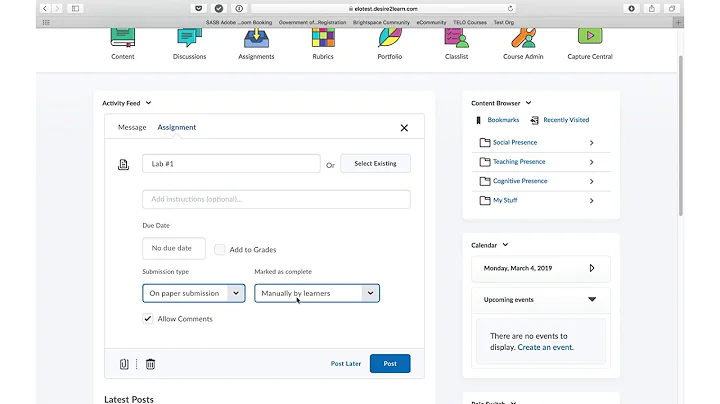Viewport: 720px width, 404px height.
Task: Open the favorites grid icon in bookmarks bar
Action: [x=46, y=22]
